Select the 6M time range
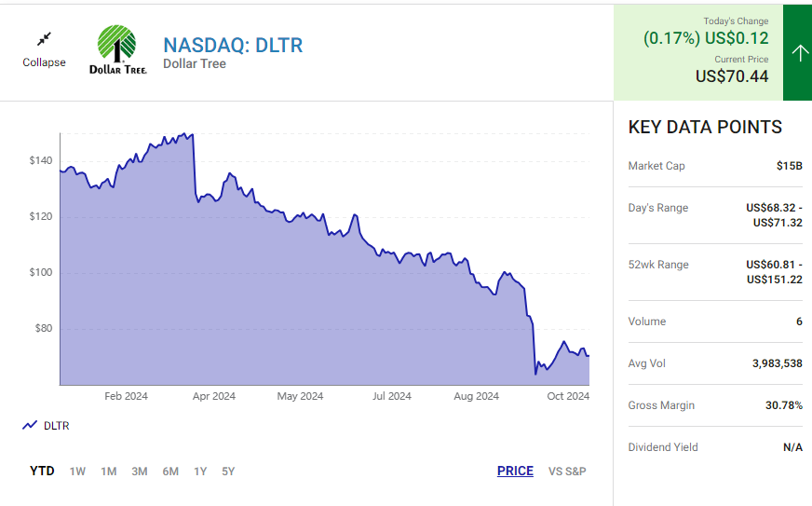The image size is (812, 506). [170, 472]
